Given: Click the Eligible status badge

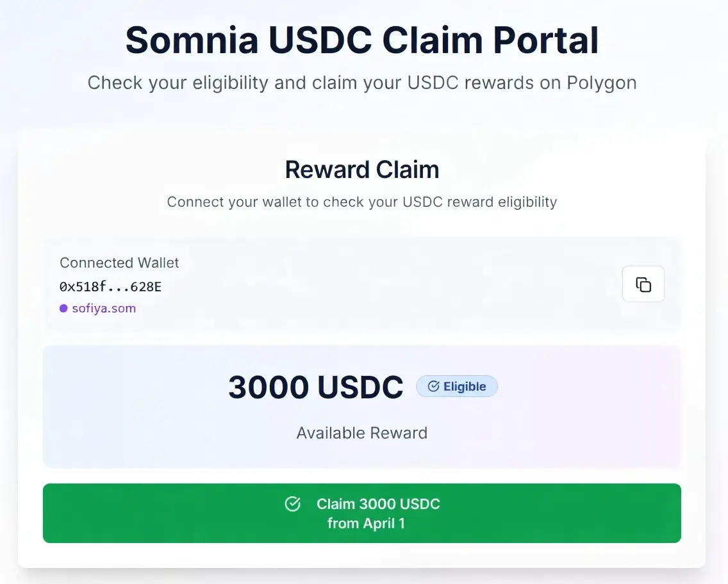Looking at the screenshot, I should pos(457,386).
